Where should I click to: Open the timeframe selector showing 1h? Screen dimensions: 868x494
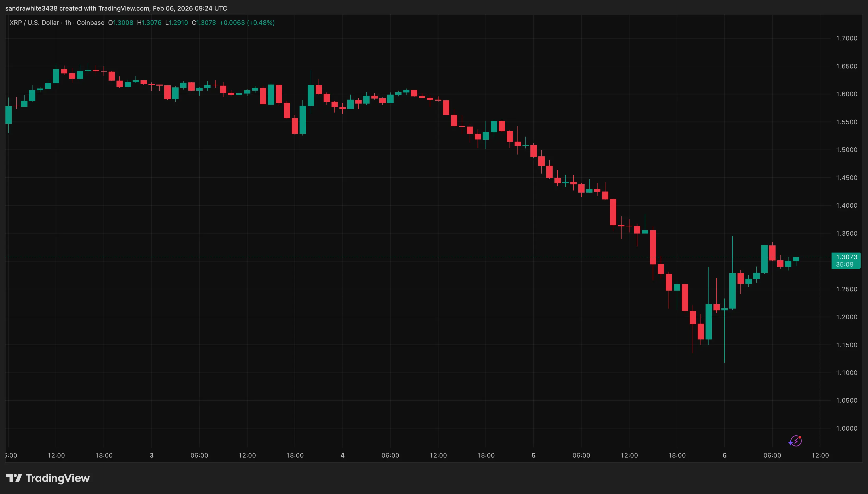(68, 23)
